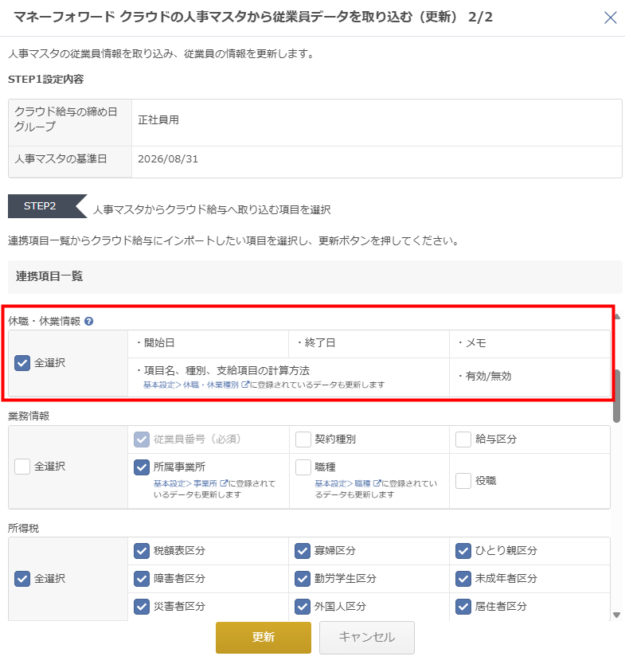Click the キャンセル button

click(x=367, y=637)
